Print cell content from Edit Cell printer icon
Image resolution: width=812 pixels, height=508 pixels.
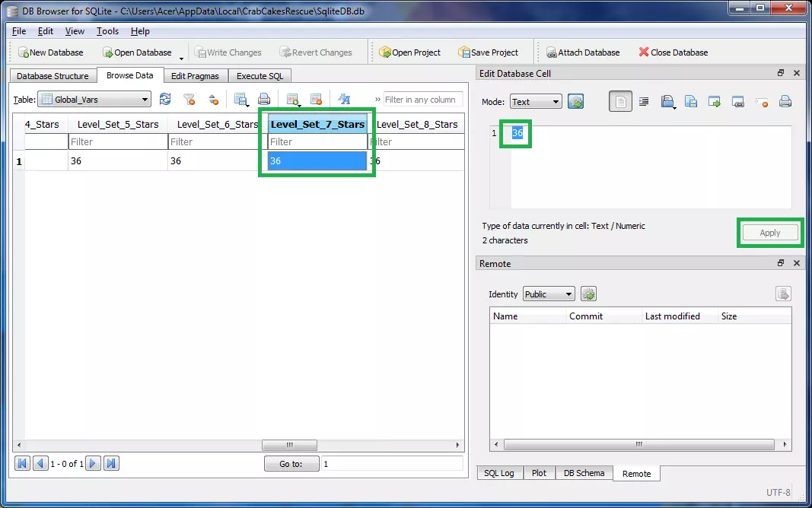click(785, 101)
